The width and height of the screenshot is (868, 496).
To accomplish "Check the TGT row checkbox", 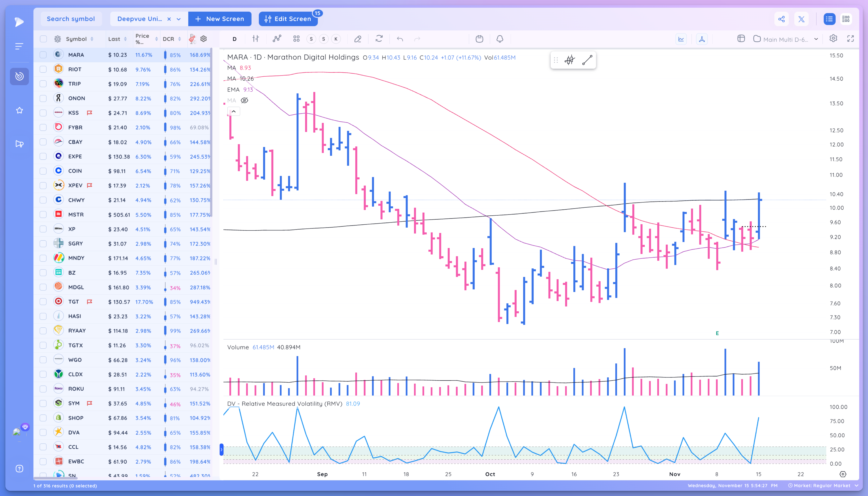I will click(43, 302).
